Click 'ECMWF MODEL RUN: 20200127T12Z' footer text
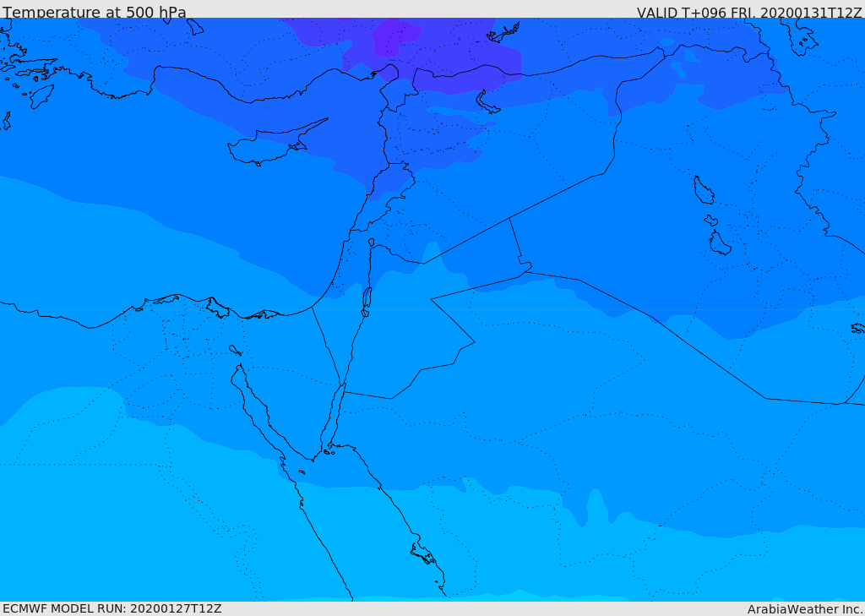This screenshot has height=616, width=865. point(112,608)
